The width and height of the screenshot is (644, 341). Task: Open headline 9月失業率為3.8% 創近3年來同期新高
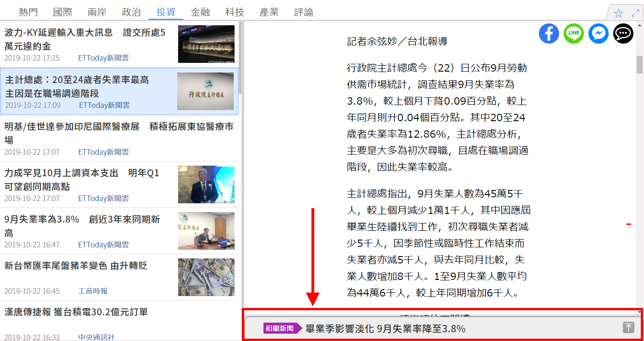(82, 226)
